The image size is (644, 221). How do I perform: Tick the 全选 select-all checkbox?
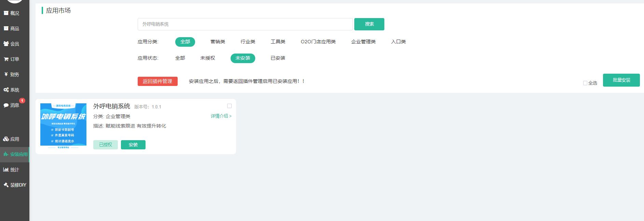(585, 83)
